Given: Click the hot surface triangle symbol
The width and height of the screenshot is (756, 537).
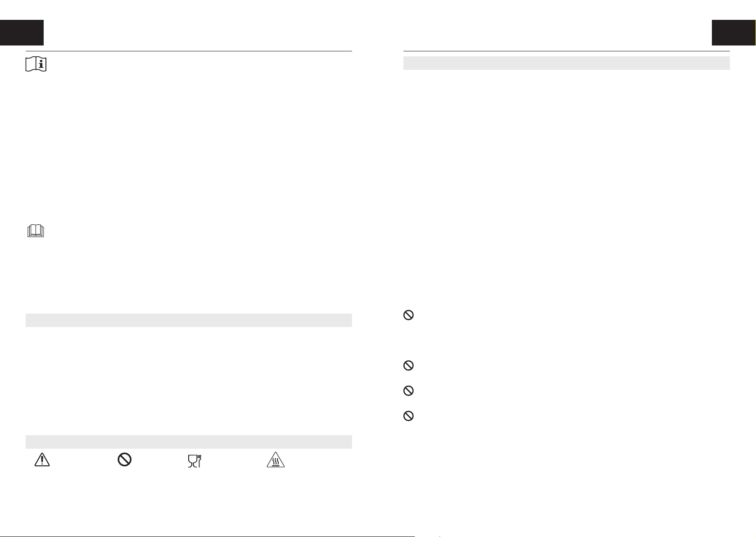Looking at the screenshot, I should click(276, 461).
